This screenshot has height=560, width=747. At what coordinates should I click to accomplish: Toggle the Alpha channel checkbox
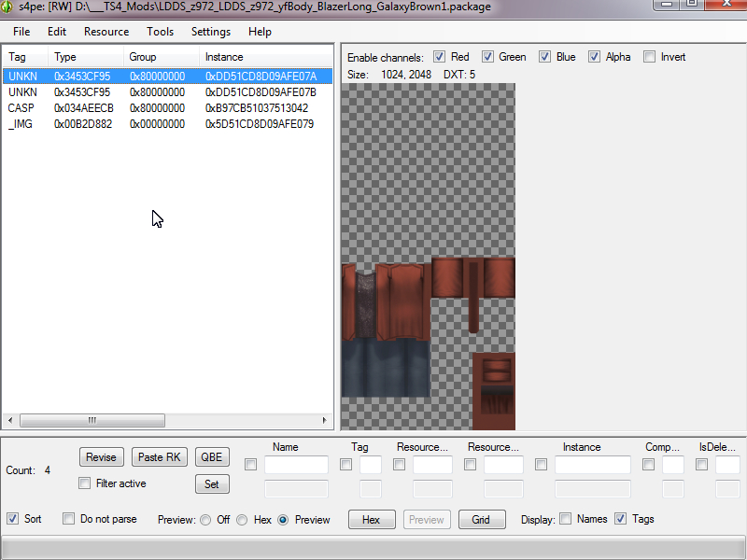[594, 57]
